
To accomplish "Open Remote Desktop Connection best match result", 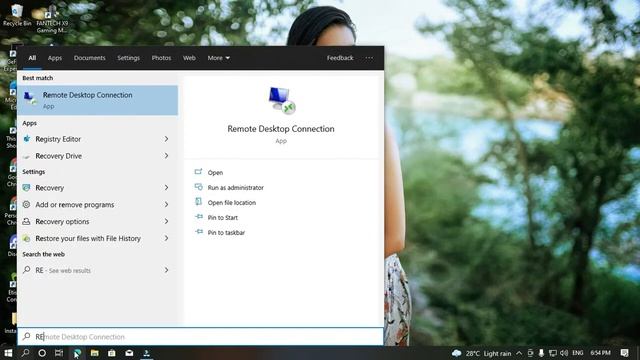I will [x=98, y=100].
